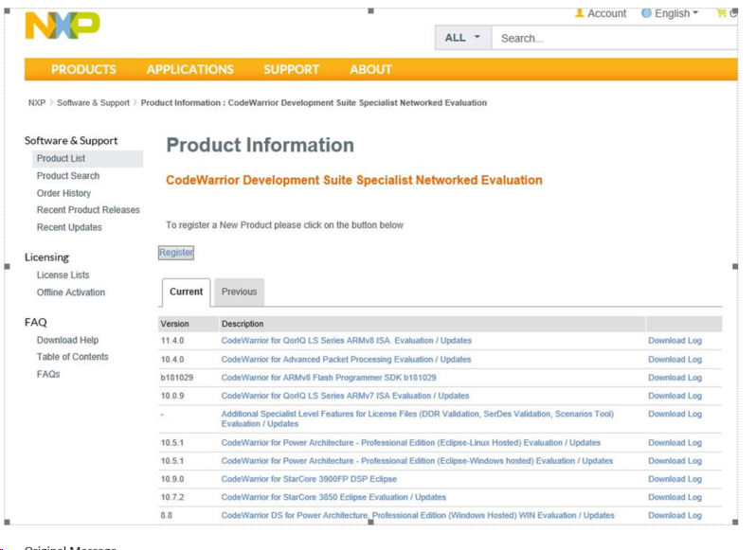Open Order History in sidebar
Viewport: 756px width, 550px height.
click(x=63, y=193)
